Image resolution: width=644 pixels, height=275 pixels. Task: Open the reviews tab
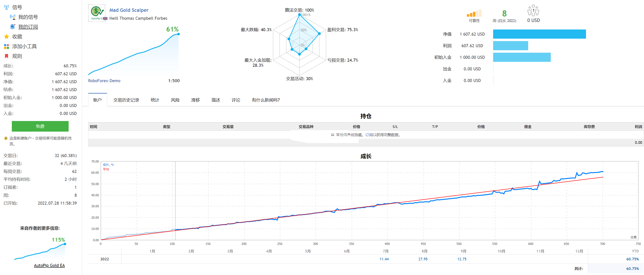pyautogui.click(x=236, y=100)
